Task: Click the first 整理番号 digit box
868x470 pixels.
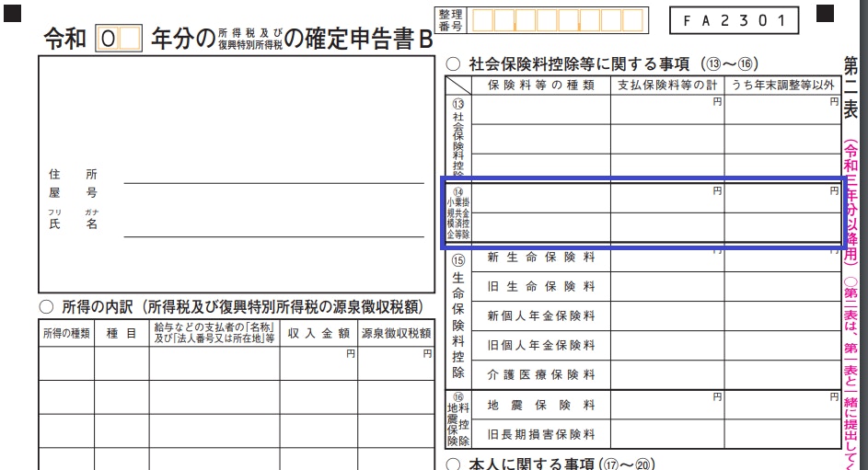Action: point(482,20)
